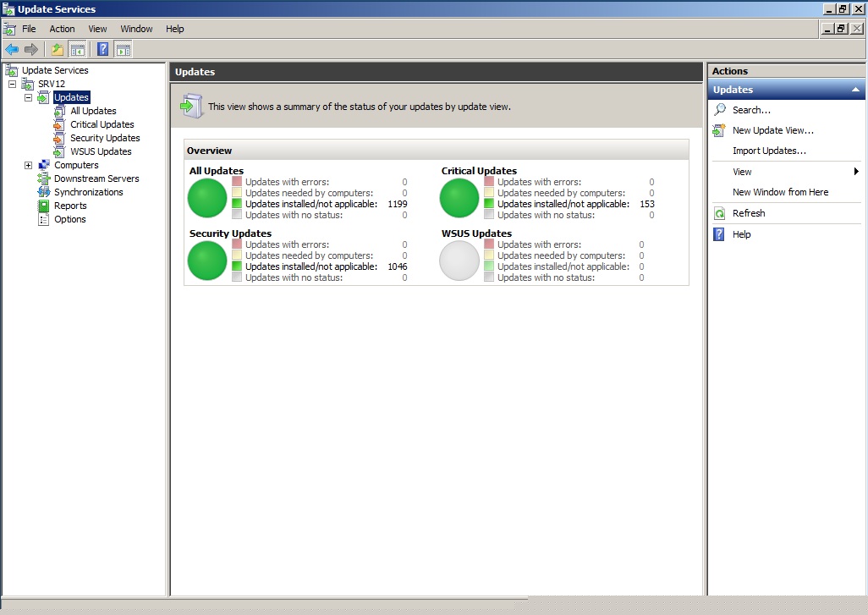
Task: Collapse the SRV12 tree node
Action: coord(12,84)
